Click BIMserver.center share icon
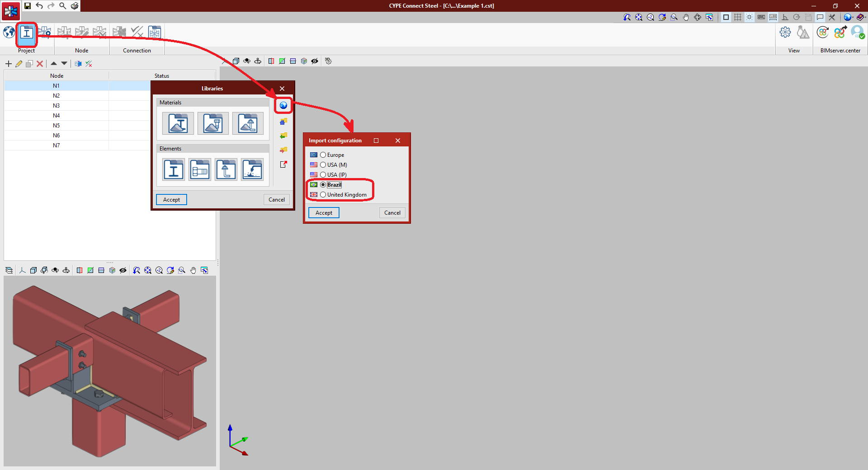The height and width of the screenshot is (470, 868). [840, 33]
